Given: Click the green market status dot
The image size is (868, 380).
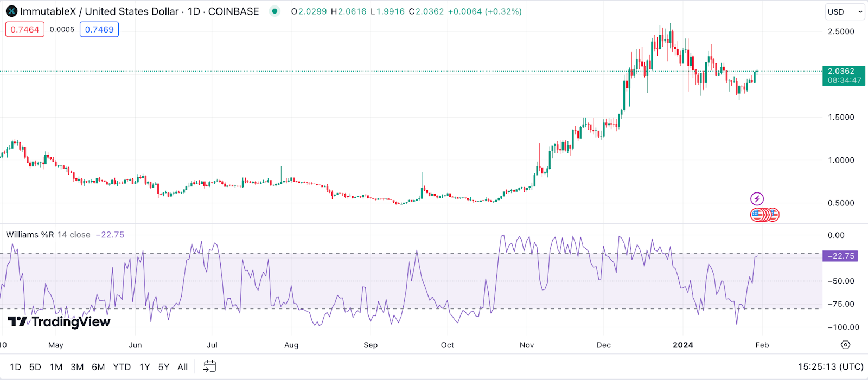Looking at the screenshot, I should (275, 11).
